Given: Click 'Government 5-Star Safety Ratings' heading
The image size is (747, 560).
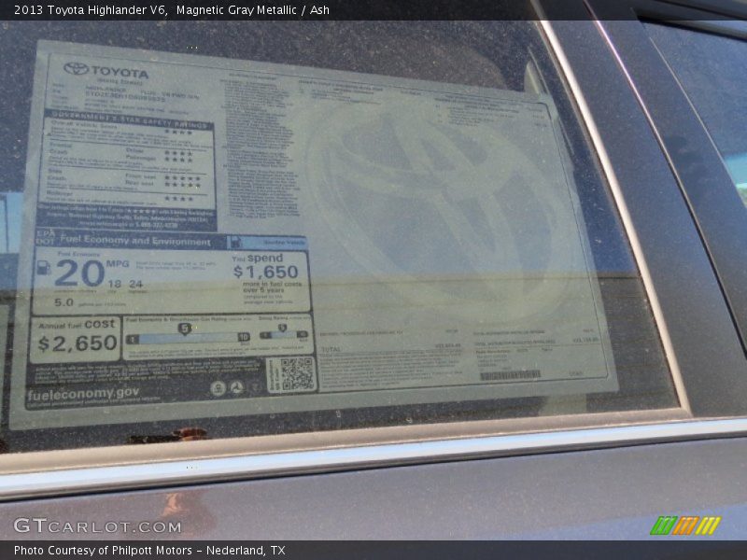Looking at the screenshot, I should [130, 121].
